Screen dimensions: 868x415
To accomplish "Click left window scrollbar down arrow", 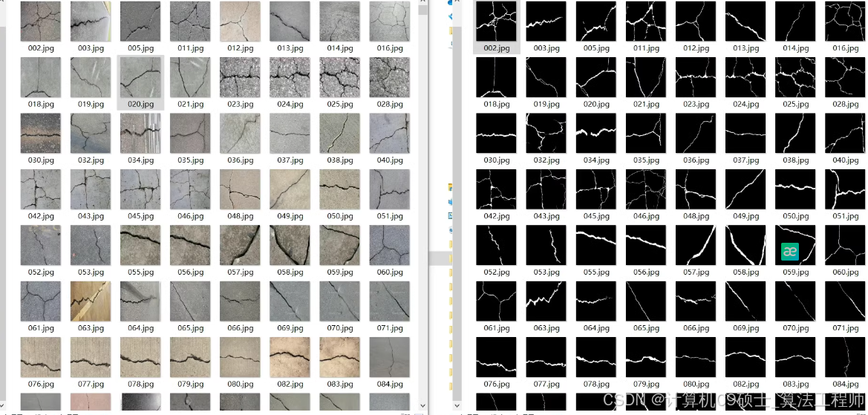I will [423, 407].
